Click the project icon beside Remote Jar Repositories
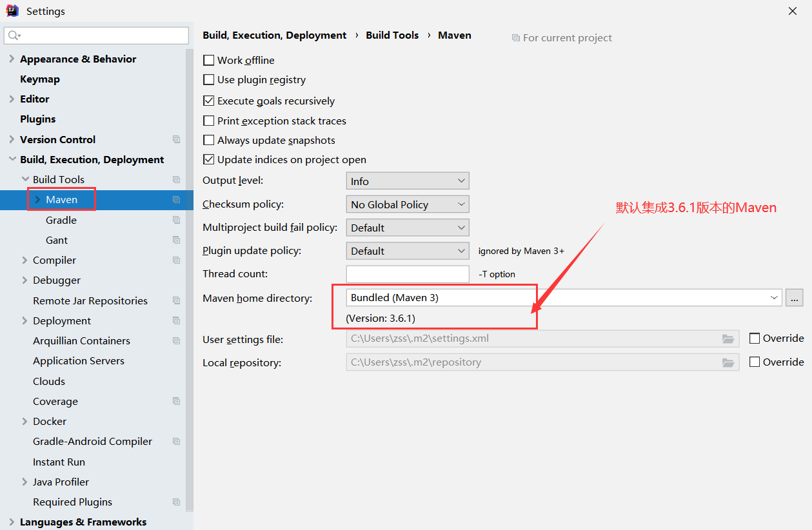 [177, 300]
